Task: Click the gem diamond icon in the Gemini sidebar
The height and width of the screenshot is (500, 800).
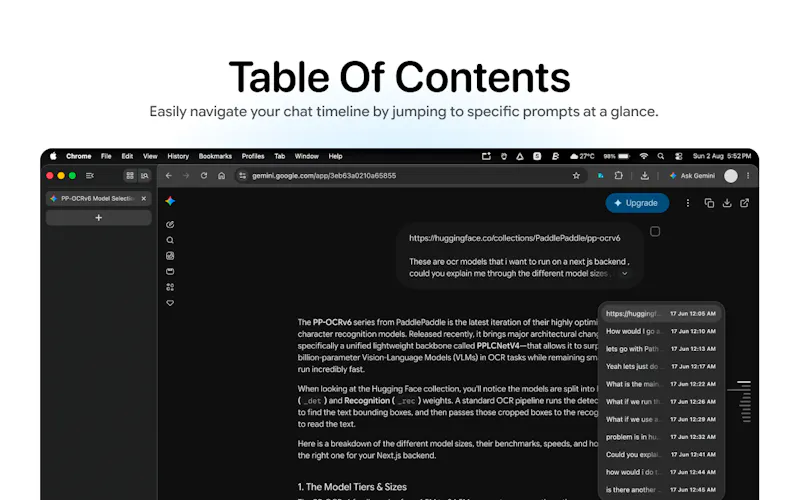Action: pyautogui.click(x=170, y=303)
